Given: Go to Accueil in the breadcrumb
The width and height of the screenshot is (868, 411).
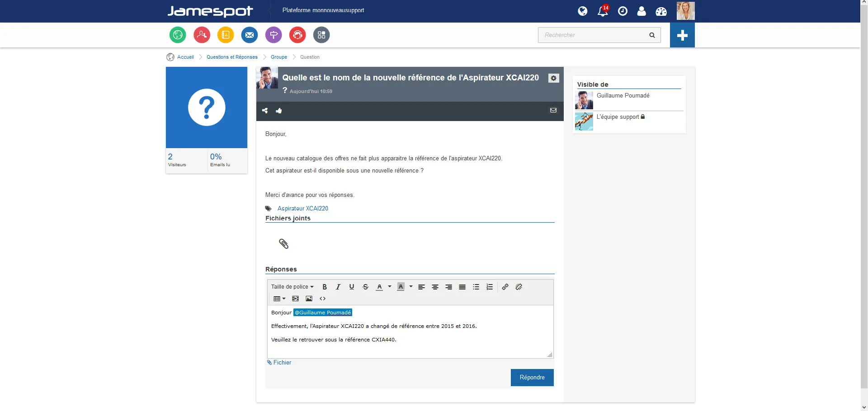Looking at the screenshot, I should 185,57.
